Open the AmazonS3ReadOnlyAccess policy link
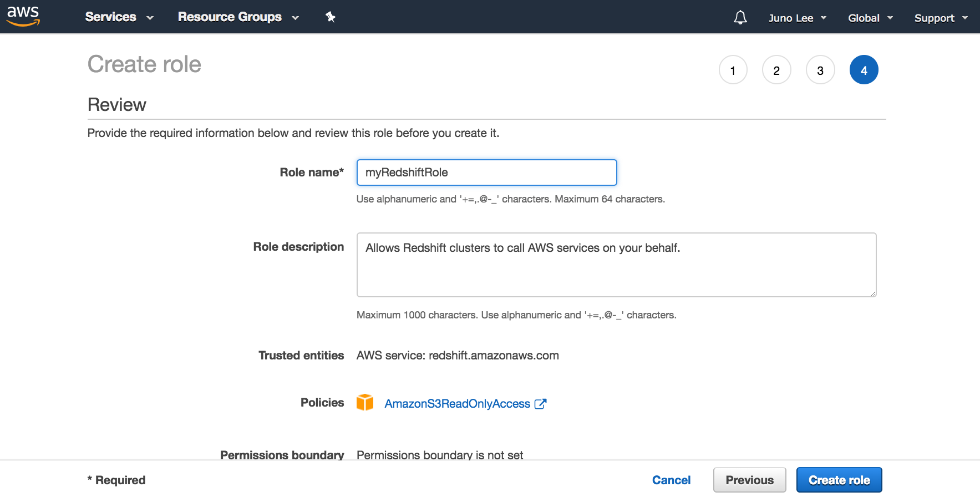The width and height of the screenshot is (980, 497). 457,404
